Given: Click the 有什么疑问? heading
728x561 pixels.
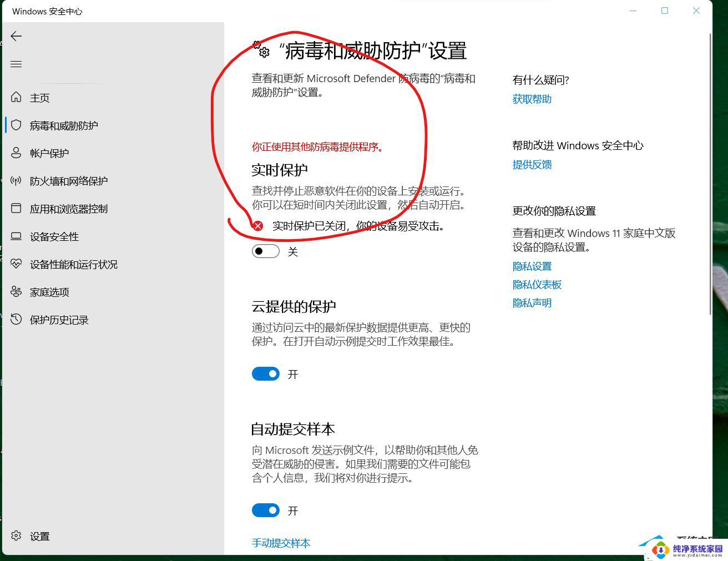Looking at the screenshot, I should coord(541,80).
